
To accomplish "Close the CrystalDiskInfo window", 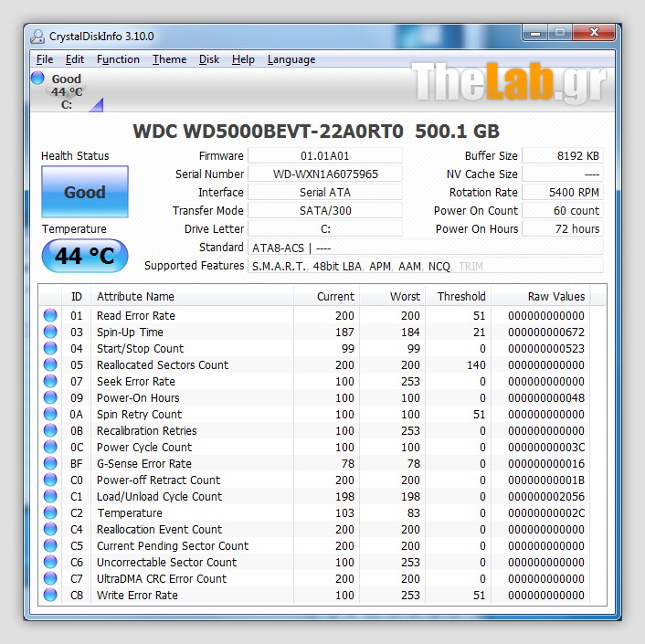I will click(594, 33).
